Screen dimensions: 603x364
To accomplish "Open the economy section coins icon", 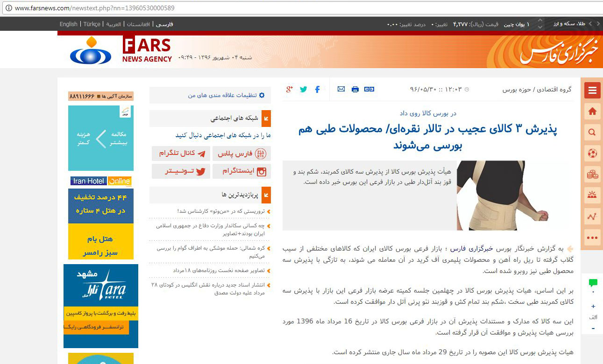I will pyautogui.click(x=592, y=175).
